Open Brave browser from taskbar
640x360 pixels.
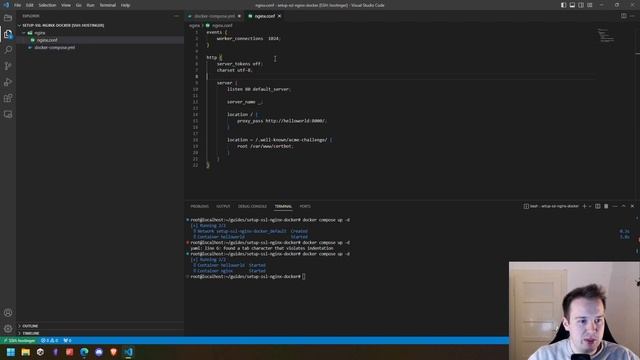[x=113, y=352]
